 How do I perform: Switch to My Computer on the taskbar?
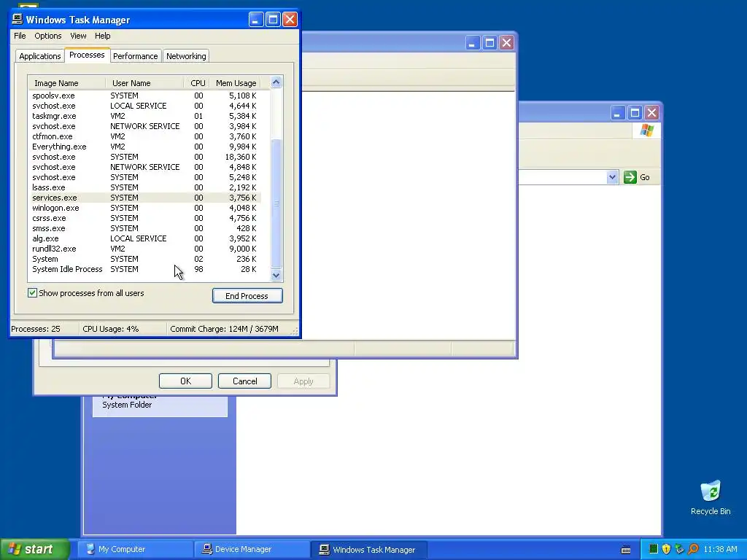[x=135, y=549]
